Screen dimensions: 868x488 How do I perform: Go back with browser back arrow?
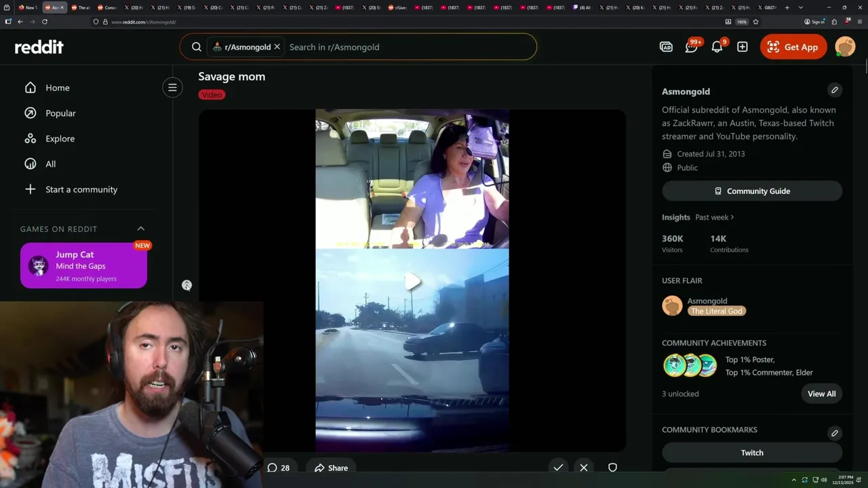click(x=20, y=22)
